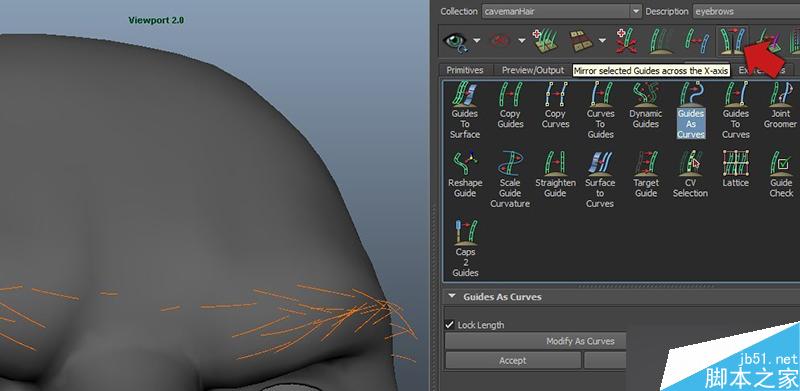800x391 pixels.
Task: Select the Curves To Guides utility
Action: click(x=600, y=110)
